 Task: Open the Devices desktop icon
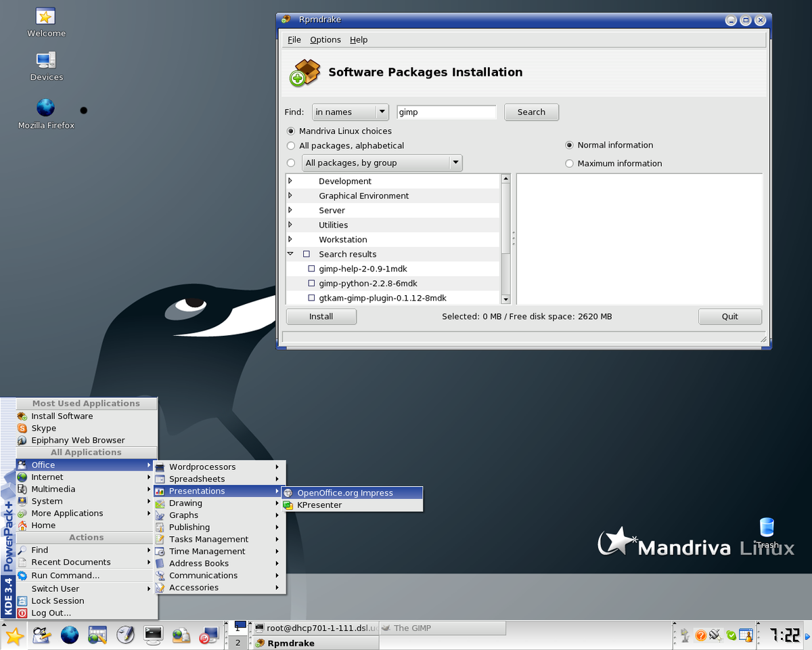point(46,66)
